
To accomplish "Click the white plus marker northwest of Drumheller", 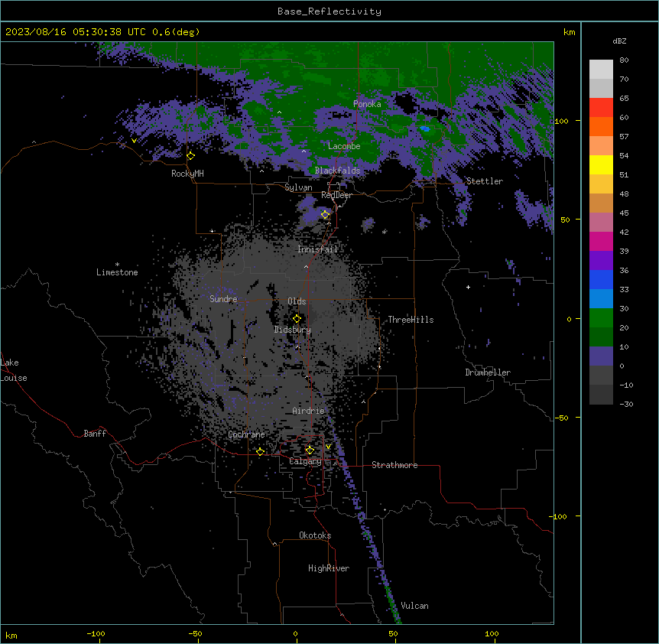I will click(468, 287).
